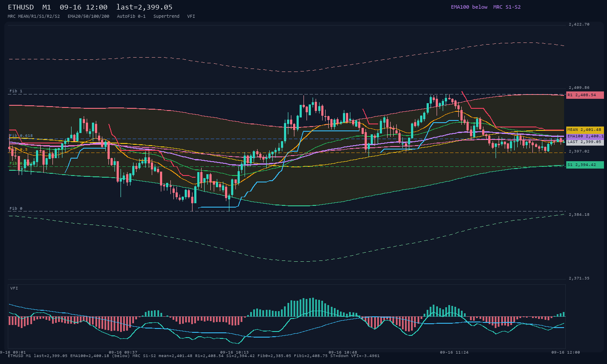The height and width of the screenshot is (364, 607).
Task: Click the 2,409.86 price axis value
Action: [579, 88]
